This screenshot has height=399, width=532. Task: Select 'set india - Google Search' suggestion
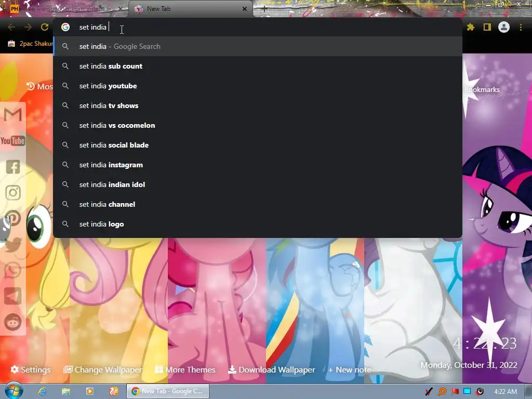pyautogui.click(x=258, y=46)
